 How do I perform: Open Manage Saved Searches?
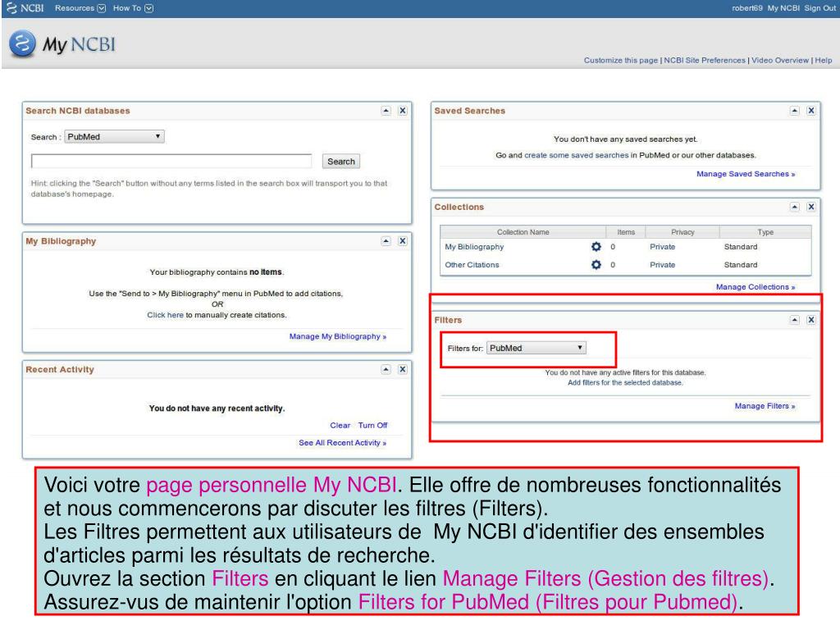point(745,174)
